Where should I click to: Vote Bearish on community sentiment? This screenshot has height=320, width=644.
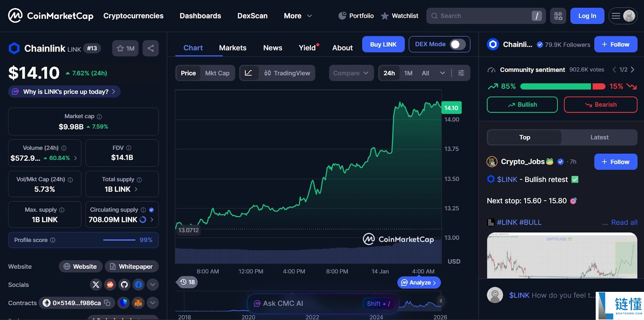click(x=601, y=105)
